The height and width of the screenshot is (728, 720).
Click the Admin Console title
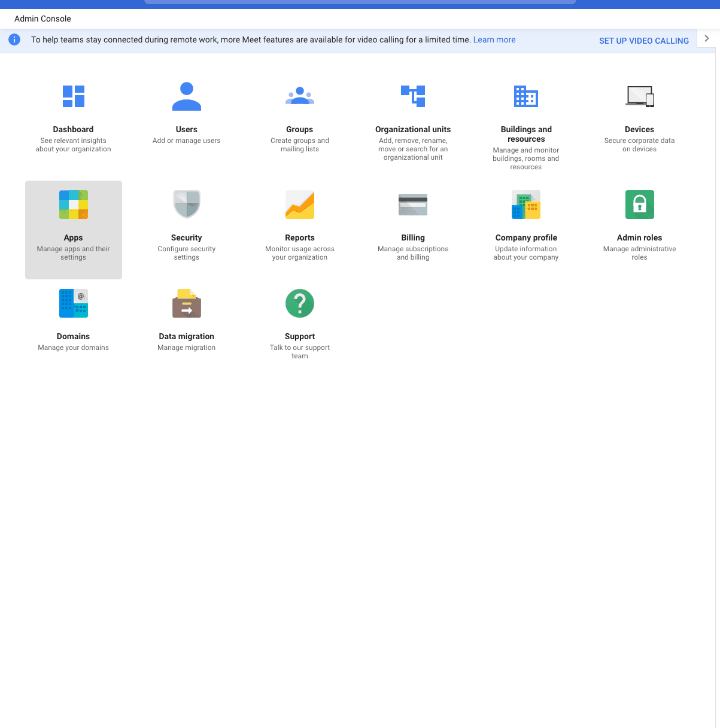[x=42, y=19]
